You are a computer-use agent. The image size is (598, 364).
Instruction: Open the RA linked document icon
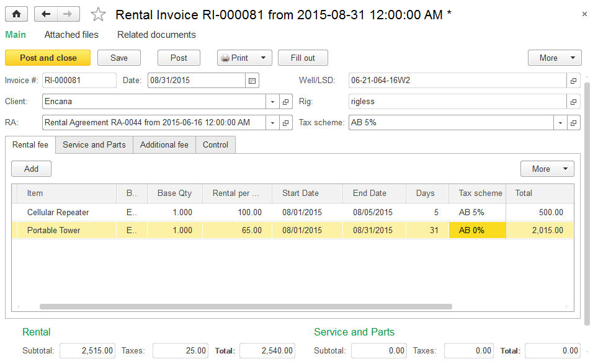[286, 123]
